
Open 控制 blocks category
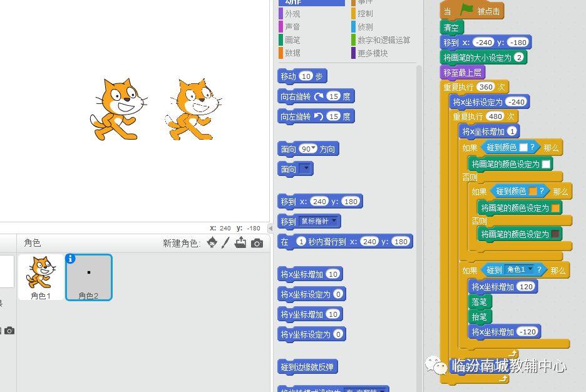pos(365,14)
